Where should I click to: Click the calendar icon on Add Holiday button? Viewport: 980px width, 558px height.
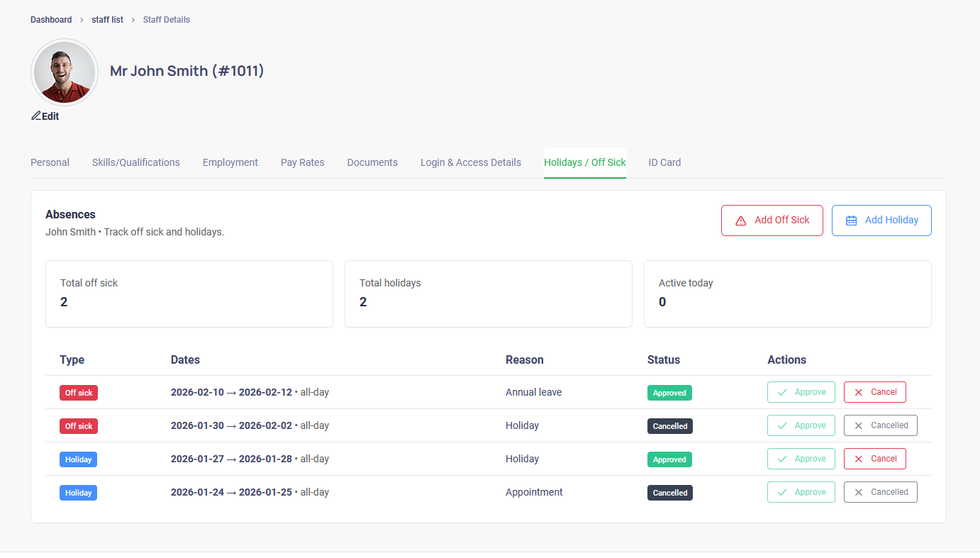[851, 221]
